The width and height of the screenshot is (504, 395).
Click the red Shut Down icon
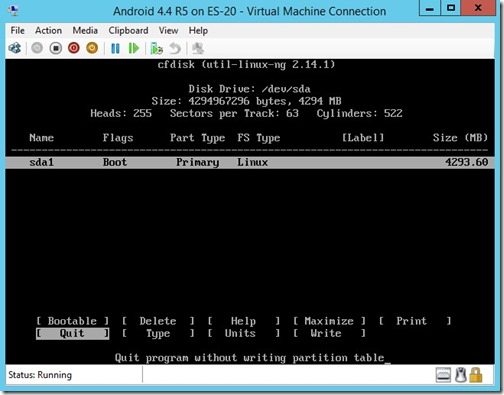tap(74, 48)
